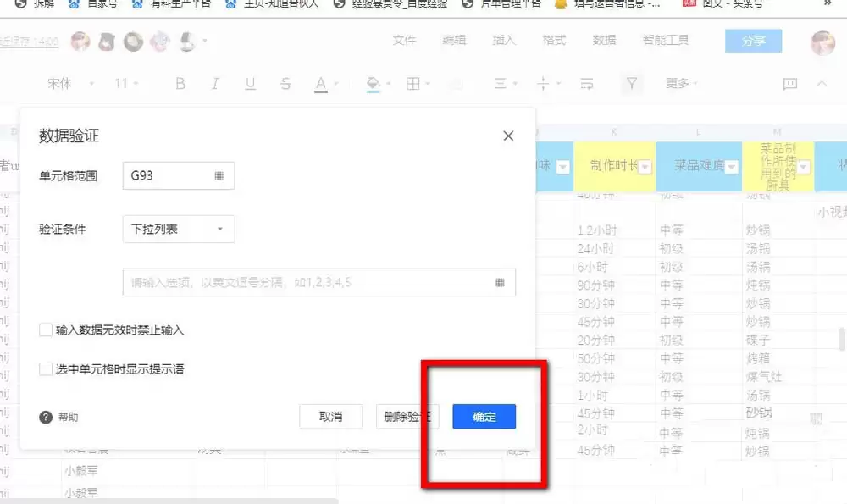Open the 智能工具 menu
Screen dimensions: 847x504
(666, 39)
